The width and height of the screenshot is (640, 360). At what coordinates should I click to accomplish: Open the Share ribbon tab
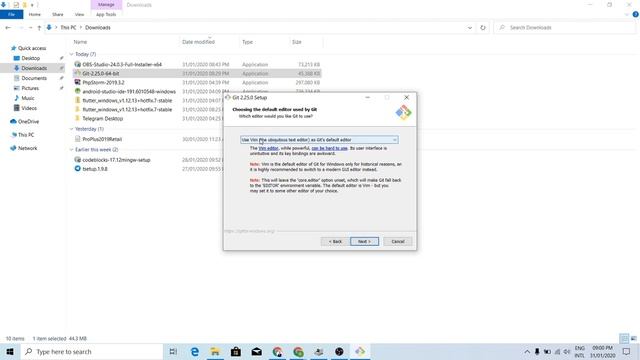point(58,14)
